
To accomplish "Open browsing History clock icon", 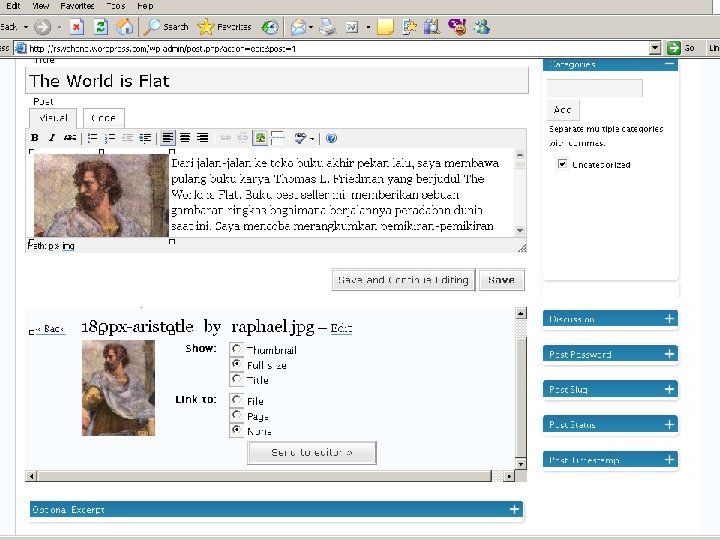I will point(270,27).
